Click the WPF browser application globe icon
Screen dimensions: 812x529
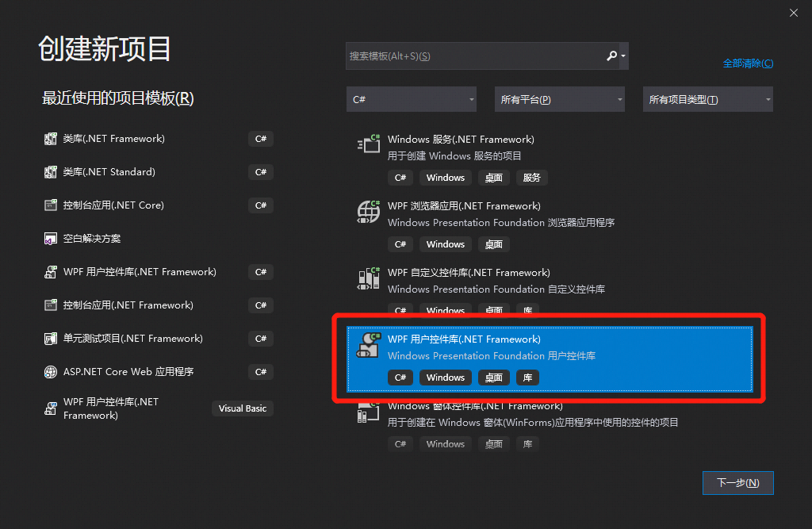(369, 212)
